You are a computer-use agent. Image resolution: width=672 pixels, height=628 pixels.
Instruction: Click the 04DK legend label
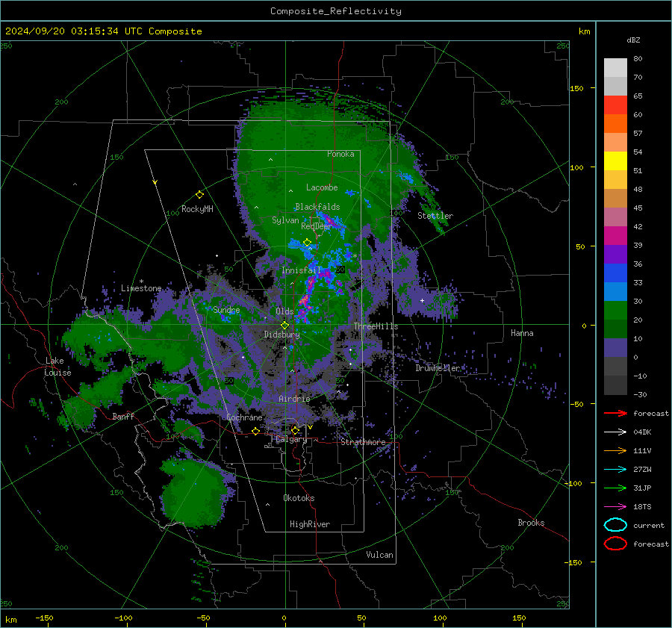click(x=642, y=432)
